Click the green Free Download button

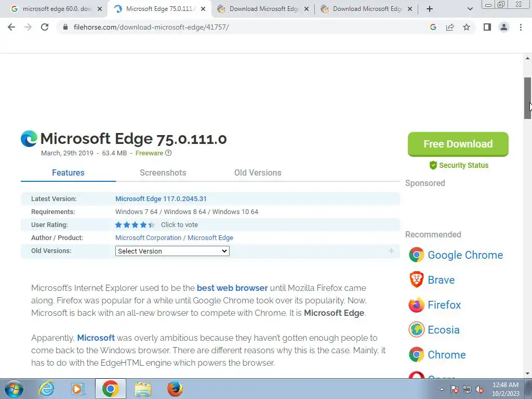(x=458, y=144)
